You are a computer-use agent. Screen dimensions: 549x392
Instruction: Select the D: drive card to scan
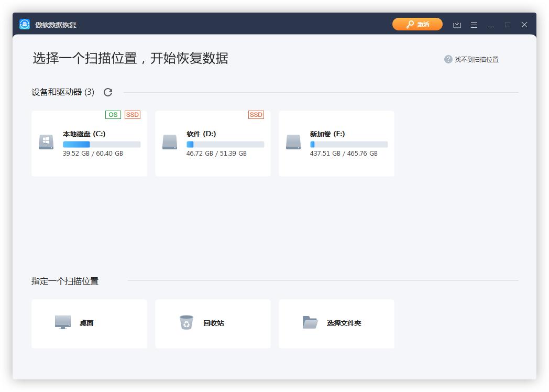click(x=213, y=143)
